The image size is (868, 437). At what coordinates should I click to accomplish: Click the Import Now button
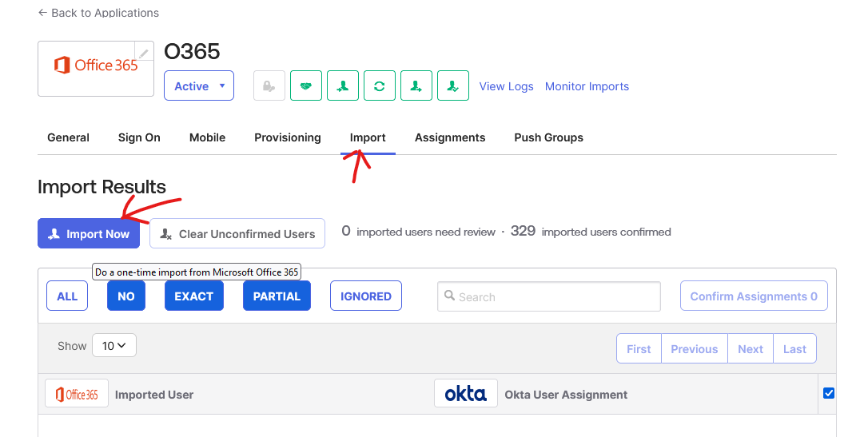click(x=89, y=233)
